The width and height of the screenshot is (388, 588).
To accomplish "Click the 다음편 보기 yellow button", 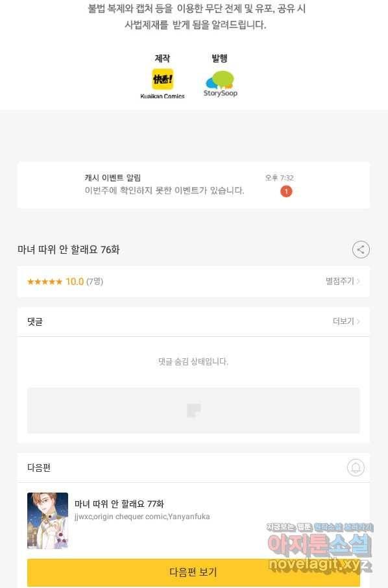I will tap(193, 572).
